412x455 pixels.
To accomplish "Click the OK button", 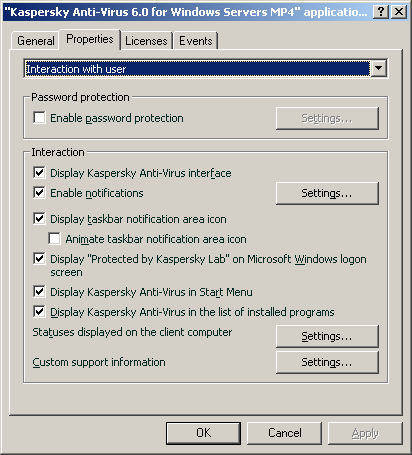I will click(x=203, y=433).
